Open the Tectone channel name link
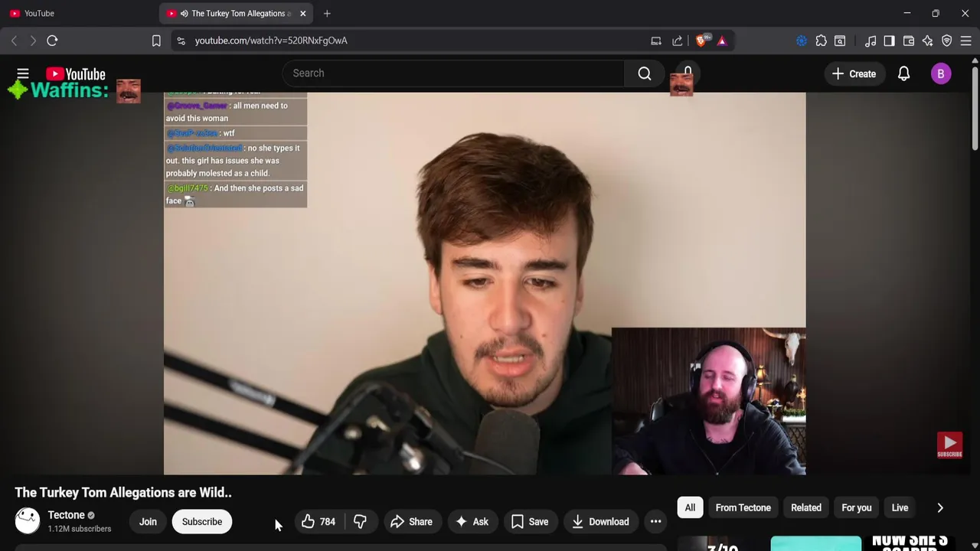This screenshot has width=980, height=551. [x=66, y=515]
